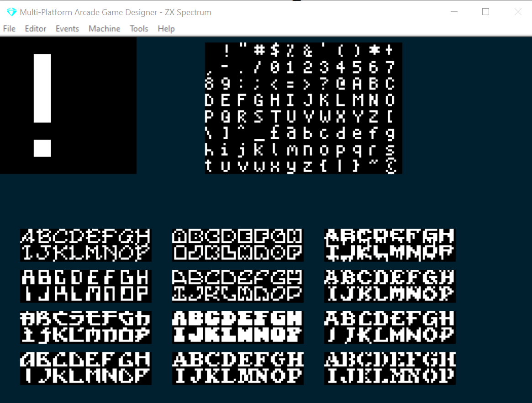Open the Tools menu
The image size is (532, 403).
(x=139, y=29)
